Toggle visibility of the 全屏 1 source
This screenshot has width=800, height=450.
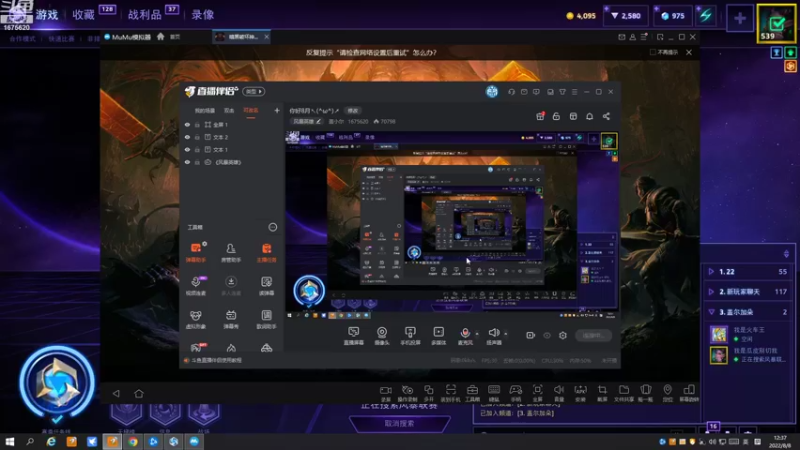tap(187, 124)
